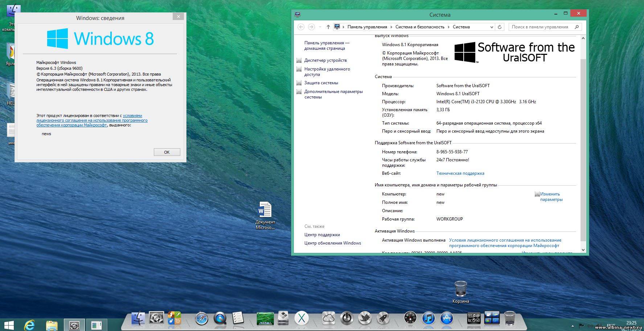
Task: Click license agreement link in winver dialog
Action: point(92,120)
